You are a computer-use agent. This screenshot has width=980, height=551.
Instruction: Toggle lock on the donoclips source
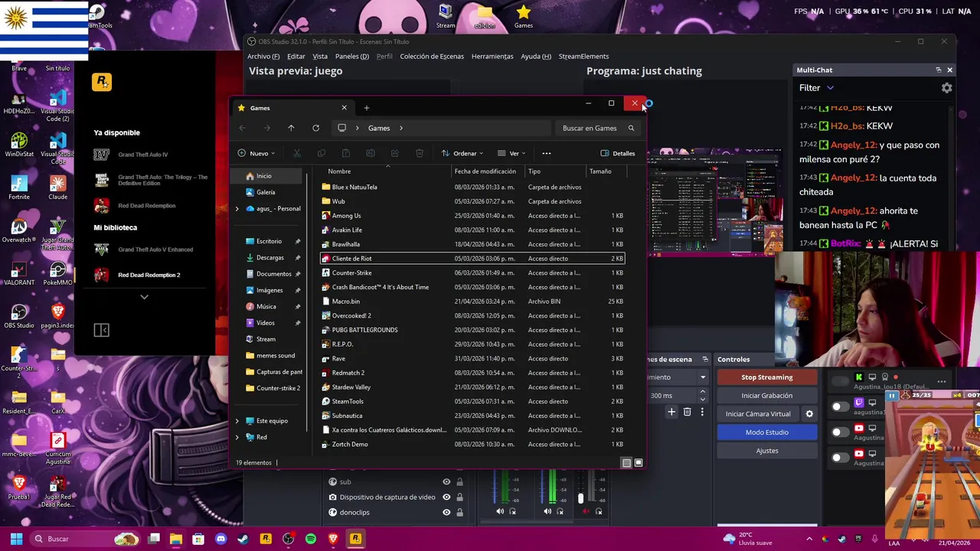(459, 512)
